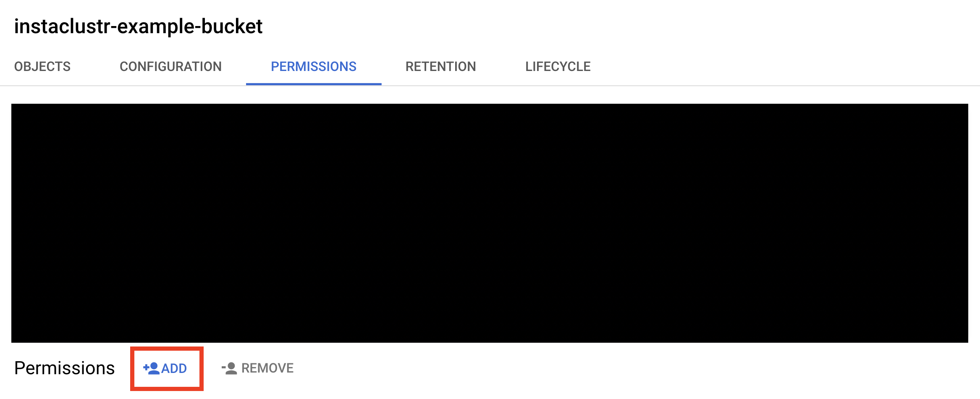
Task: Click the red highlight border around ADD
Action: point(167,348)
